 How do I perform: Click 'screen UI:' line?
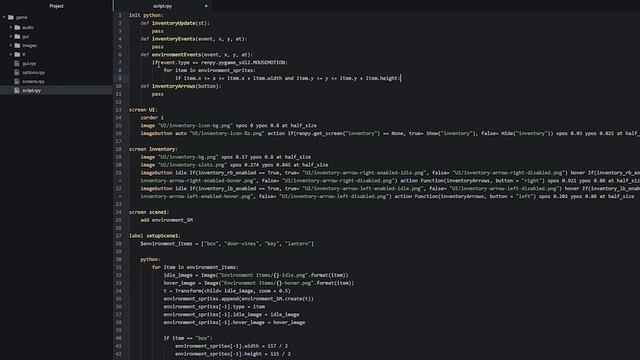[143, 110]
